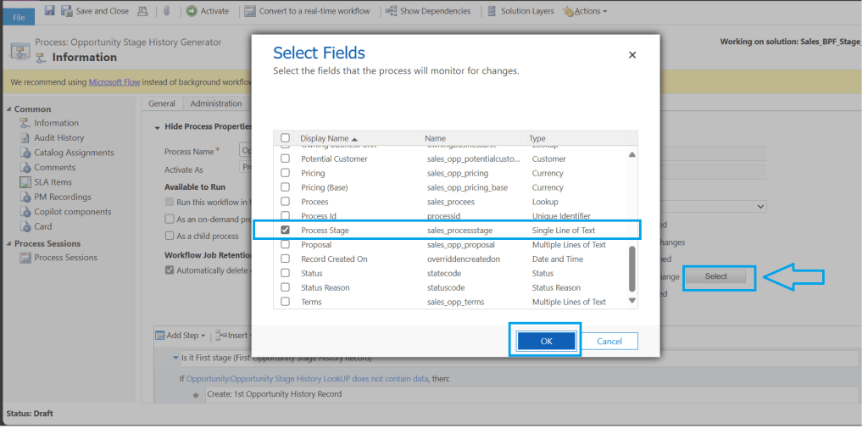Toggle the select-all checkbox in header
The width and height of the screenshot is (868, 434).
[285, 138]
